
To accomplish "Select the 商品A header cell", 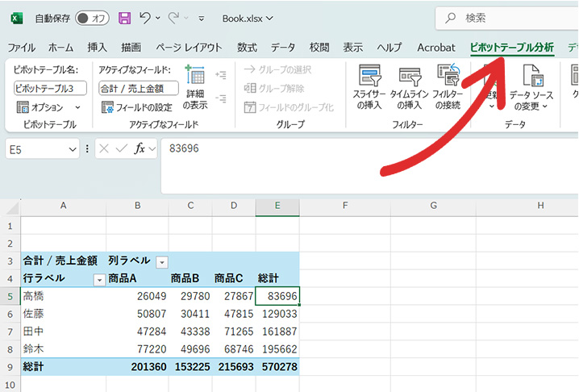I will pyautogui.click(x=137, y=278).
